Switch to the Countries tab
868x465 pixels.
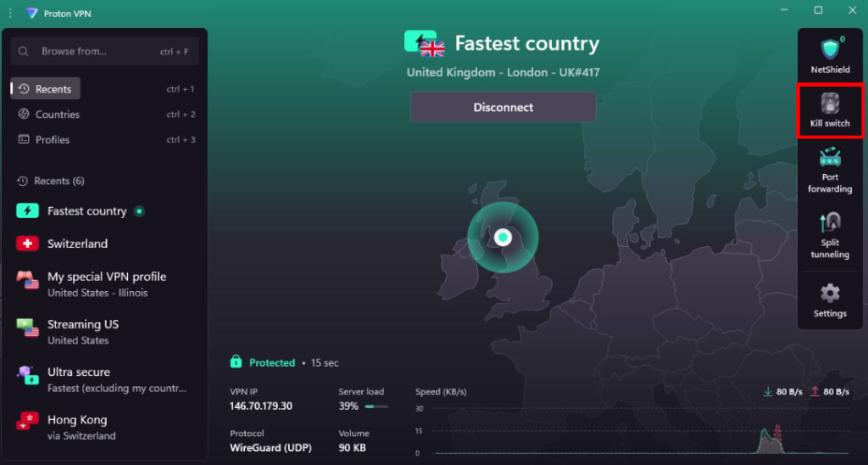(57, 115)
